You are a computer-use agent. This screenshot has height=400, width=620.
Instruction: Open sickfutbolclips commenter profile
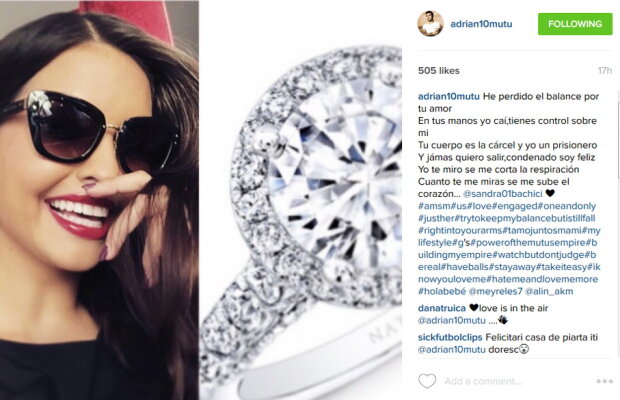click(450, 337)
